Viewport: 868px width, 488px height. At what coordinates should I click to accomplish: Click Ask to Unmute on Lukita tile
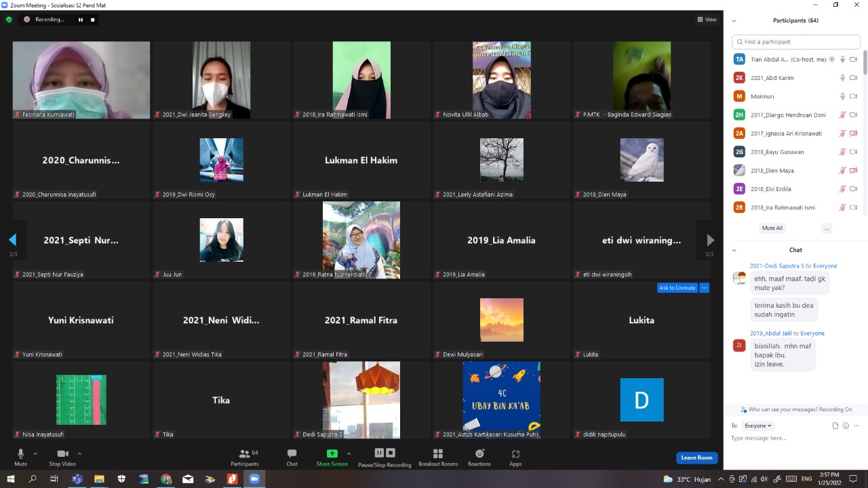click(x=677, y=288)
